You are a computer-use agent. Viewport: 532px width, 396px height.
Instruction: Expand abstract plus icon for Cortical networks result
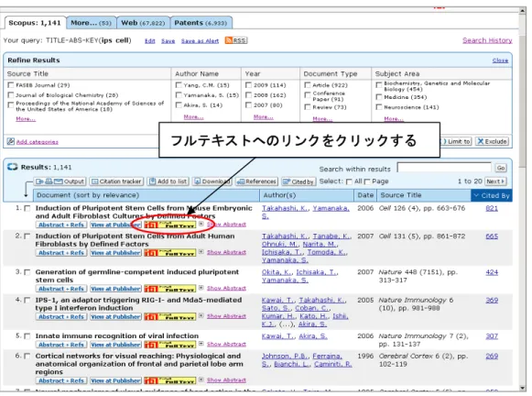point(201,379)
